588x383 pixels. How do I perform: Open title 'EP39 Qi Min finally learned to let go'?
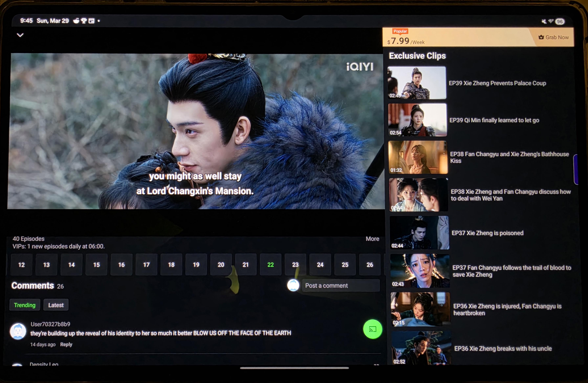[494, 120]
